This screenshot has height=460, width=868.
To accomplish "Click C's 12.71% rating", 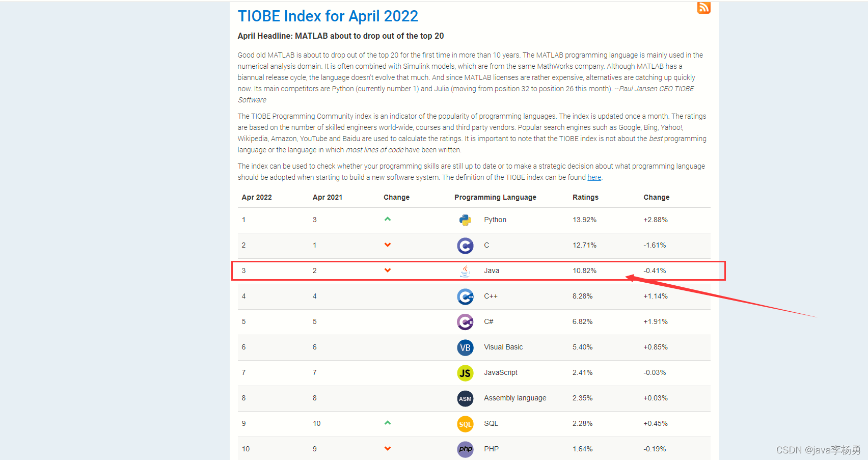I will point(584,245).
